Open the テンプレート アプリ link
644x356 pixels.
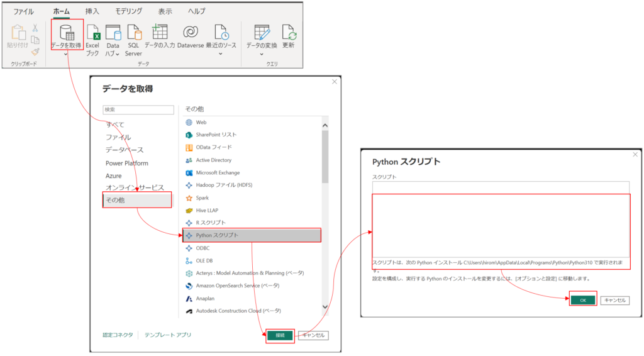[x=168, y=335]
